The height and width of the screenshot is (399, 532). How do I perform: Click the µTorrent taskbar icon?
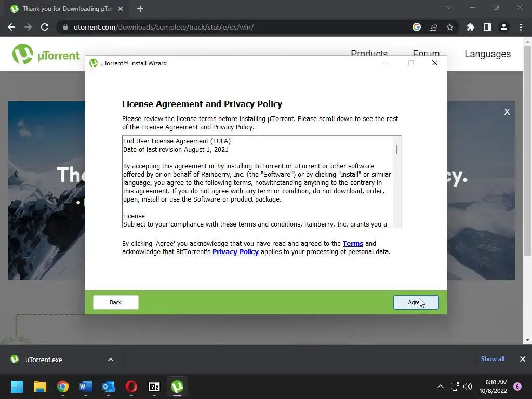click(177, 387)
